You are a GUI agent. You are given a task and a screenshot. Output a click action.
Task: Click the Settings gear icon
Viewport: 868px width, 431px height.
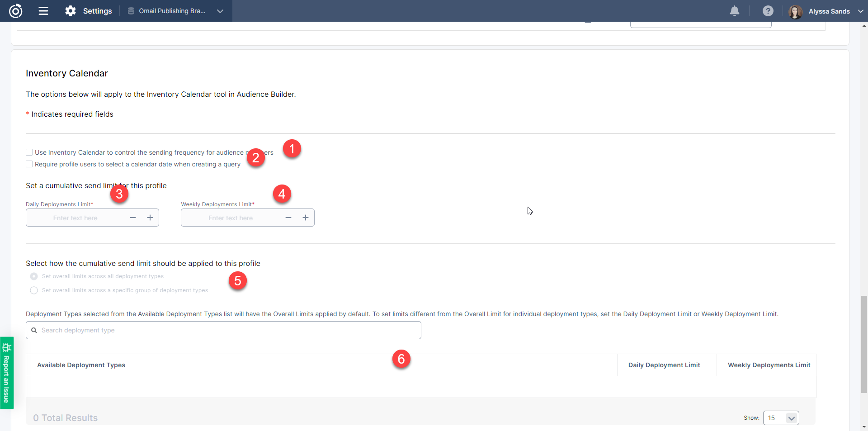coord(71,11)
